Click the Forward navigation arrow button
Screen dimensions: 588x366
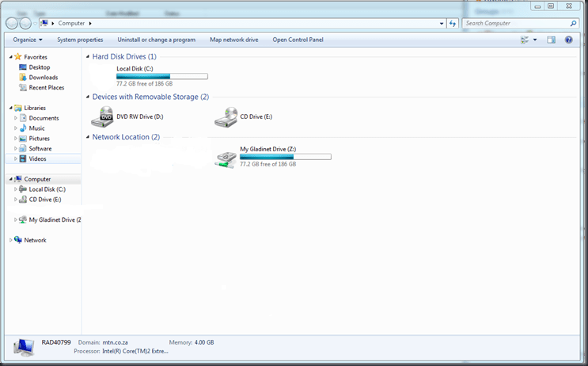tap(25, 23)
